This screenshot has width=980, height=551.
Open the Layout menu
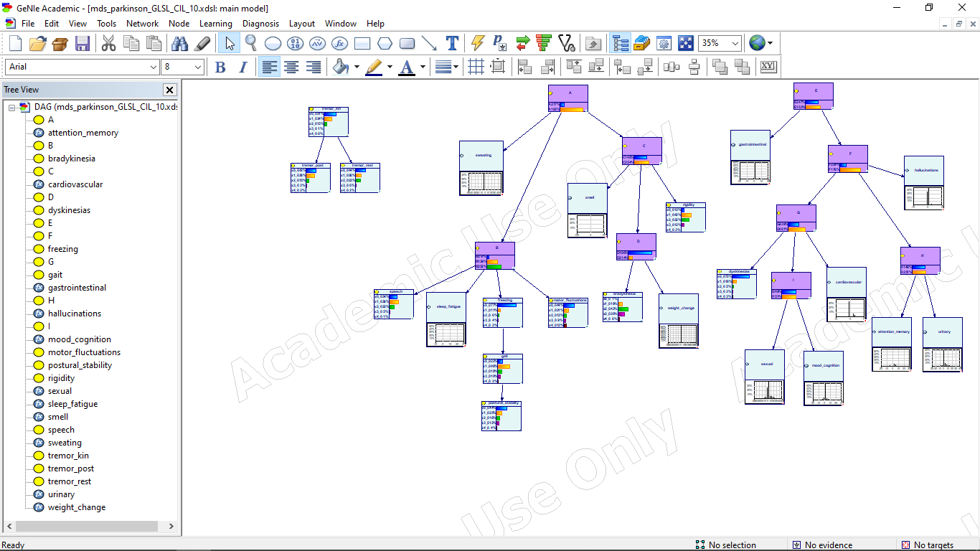pyautogui.click(x=301, y=24)
